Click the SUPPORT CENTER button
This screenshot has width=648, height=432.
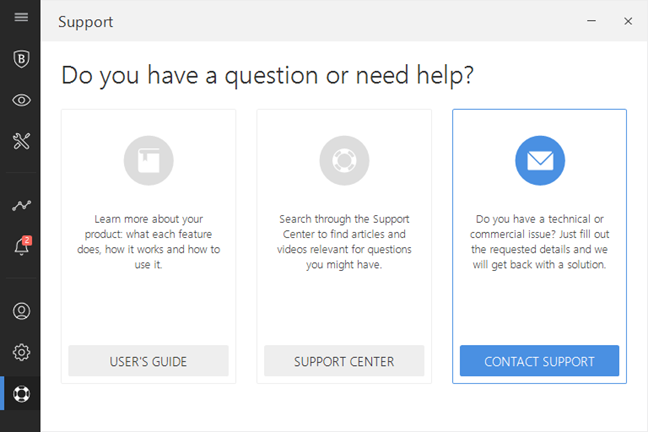click(x=344, y=361)
